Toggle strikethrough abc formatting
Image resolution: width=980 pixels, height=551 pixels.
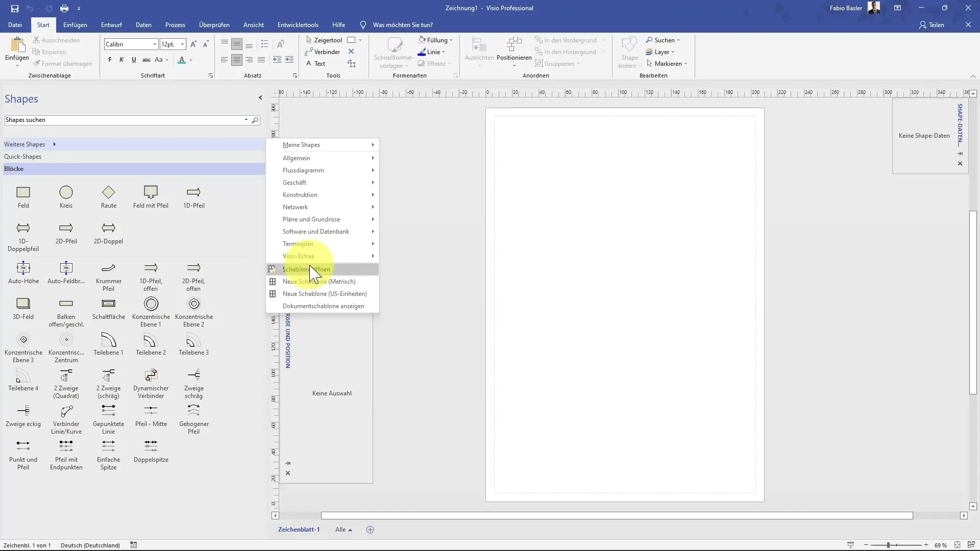[146, 60]
